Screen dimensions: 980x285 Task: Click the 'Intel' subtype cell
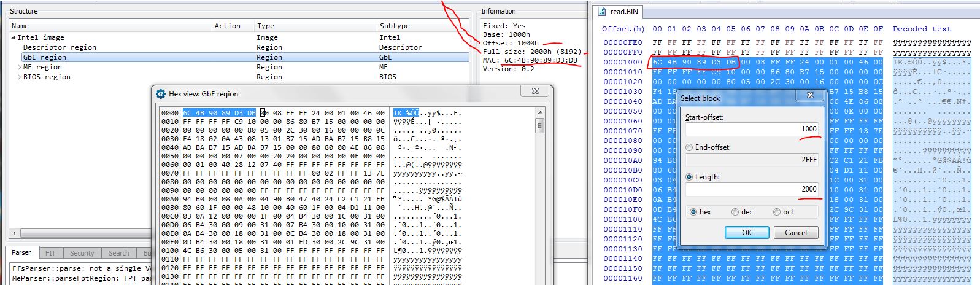pyautogui.click(x=390, y=37)
